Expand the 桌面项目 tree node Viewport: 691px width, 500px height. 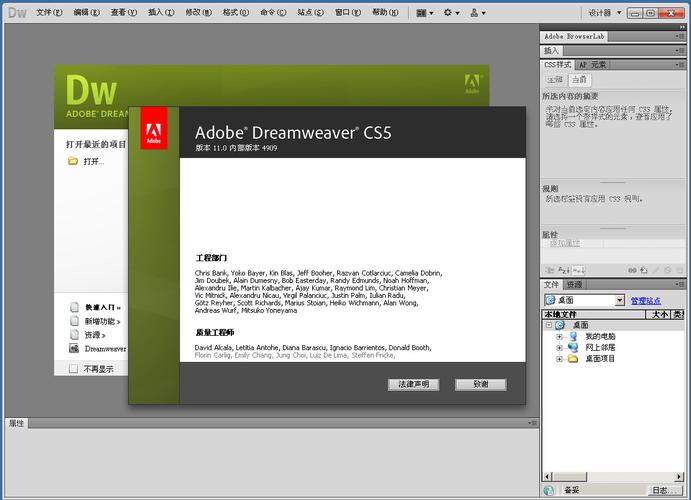[x=560, y=359]
